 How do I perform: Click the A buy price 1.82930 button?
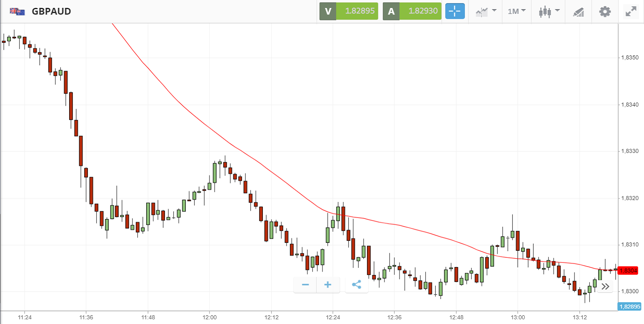412,11
